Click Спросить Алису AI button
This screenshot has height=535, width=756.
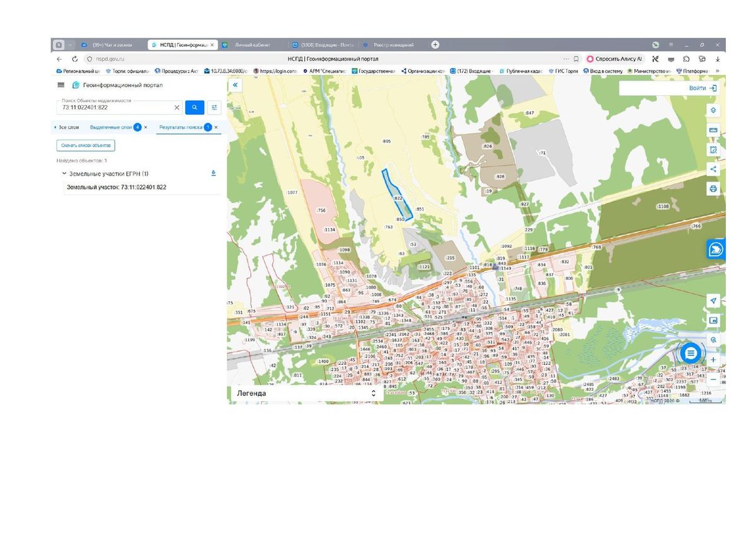tap(614, 59)
